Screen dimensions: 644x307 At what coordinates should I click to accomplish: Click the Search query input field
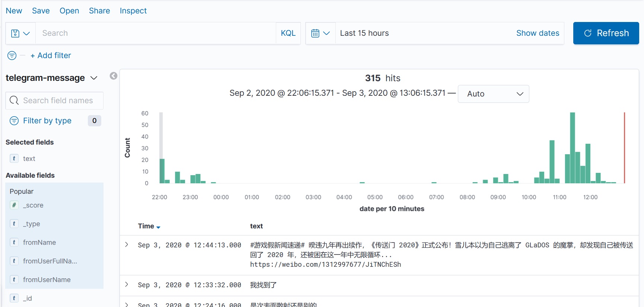[x=156, y=33]
